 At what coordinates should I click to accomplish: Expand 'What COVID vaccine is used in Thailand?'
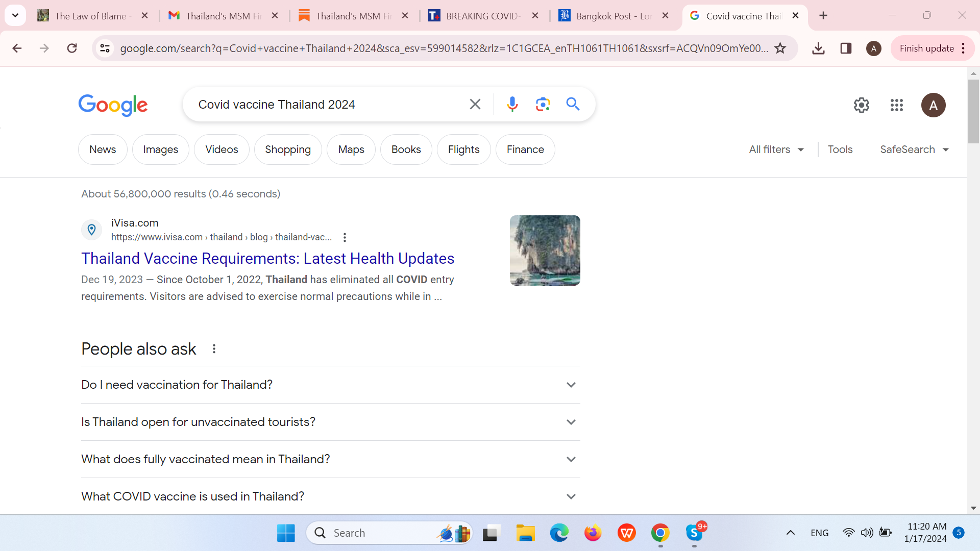pos(330,496)
